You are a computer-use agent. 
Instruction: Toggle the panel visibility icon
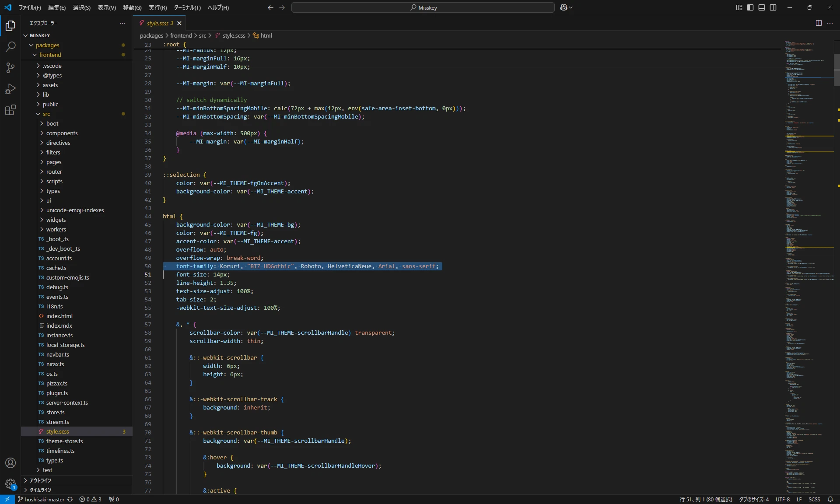pos(761,7)
